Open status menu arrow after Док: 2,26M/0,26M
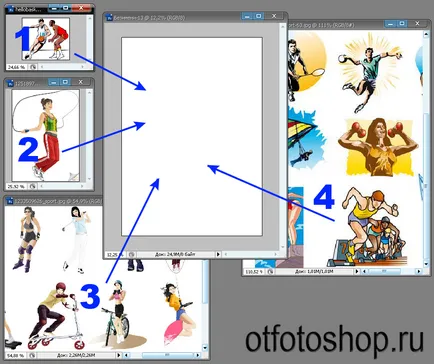The width and height of the screenshot is (434, 364). click(x=119, y=355)
